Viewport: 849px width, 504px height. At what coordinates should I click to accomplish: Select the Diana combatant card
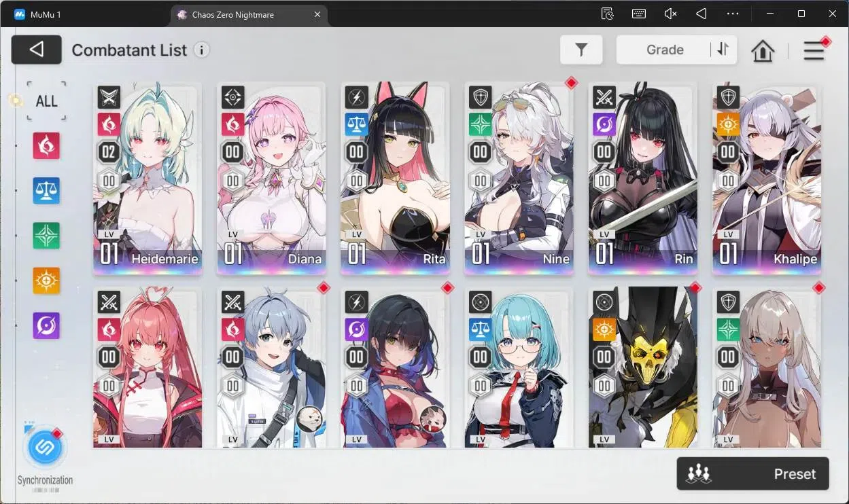271,179
